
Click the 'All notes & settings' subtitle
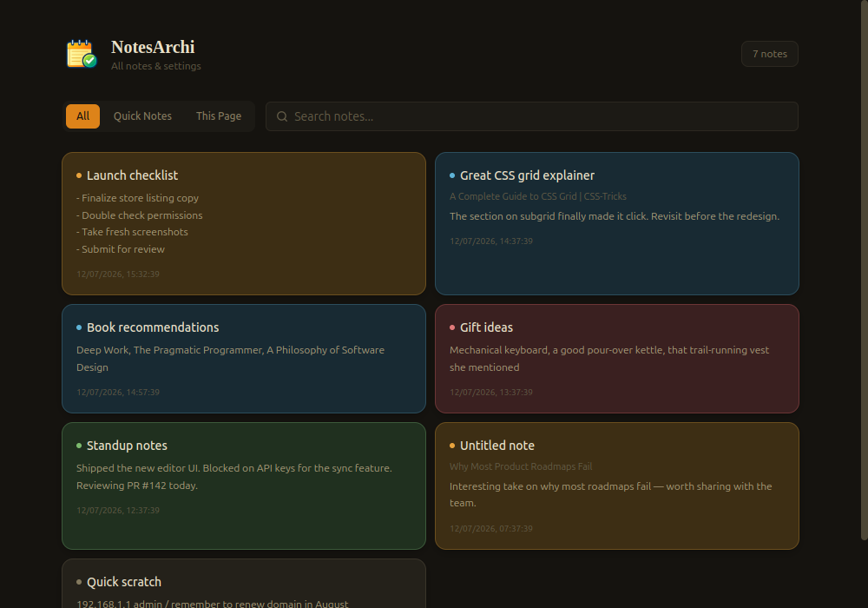tap(156, 66)
